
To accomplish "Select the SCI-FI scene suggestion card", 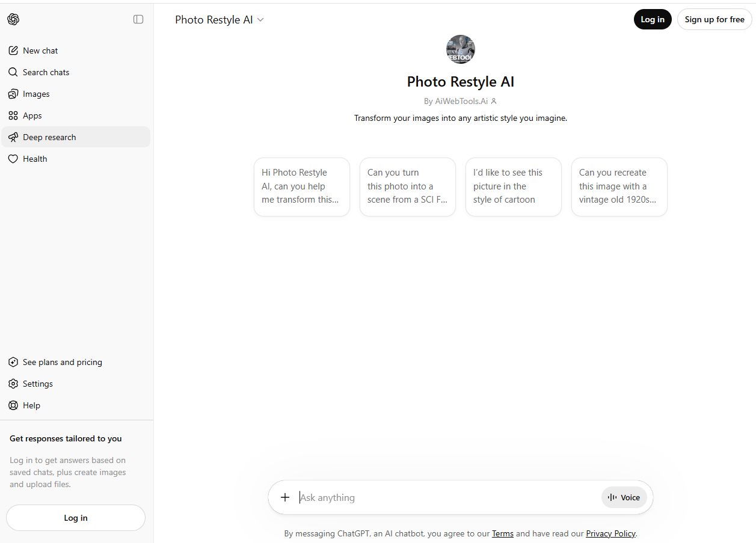I will pos(407,186).
